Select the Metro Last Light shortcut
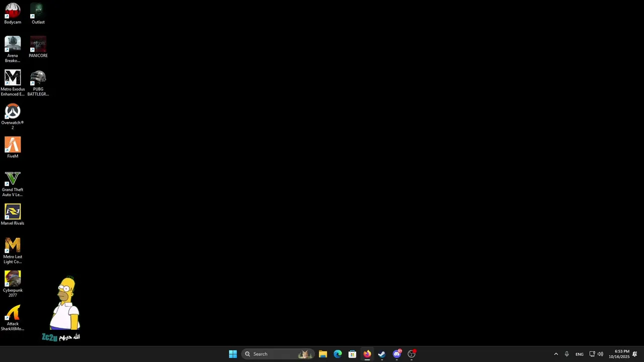This screenshot has height=362, width=644. [13, 250]
